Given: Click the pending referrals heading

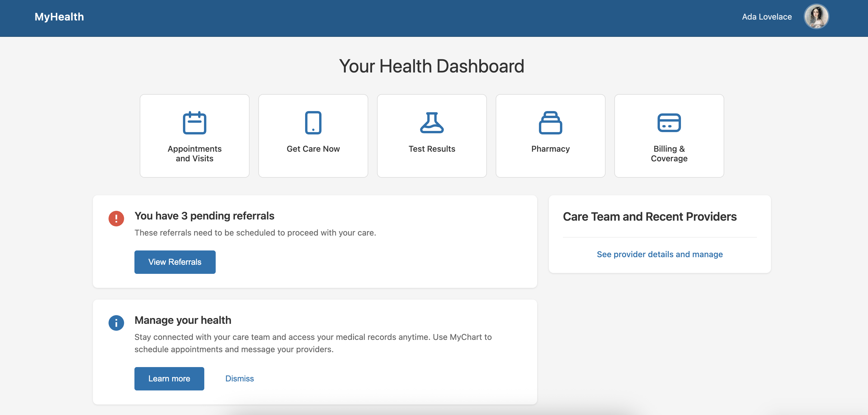Looking at the screenshot, I should click(204, 216).
